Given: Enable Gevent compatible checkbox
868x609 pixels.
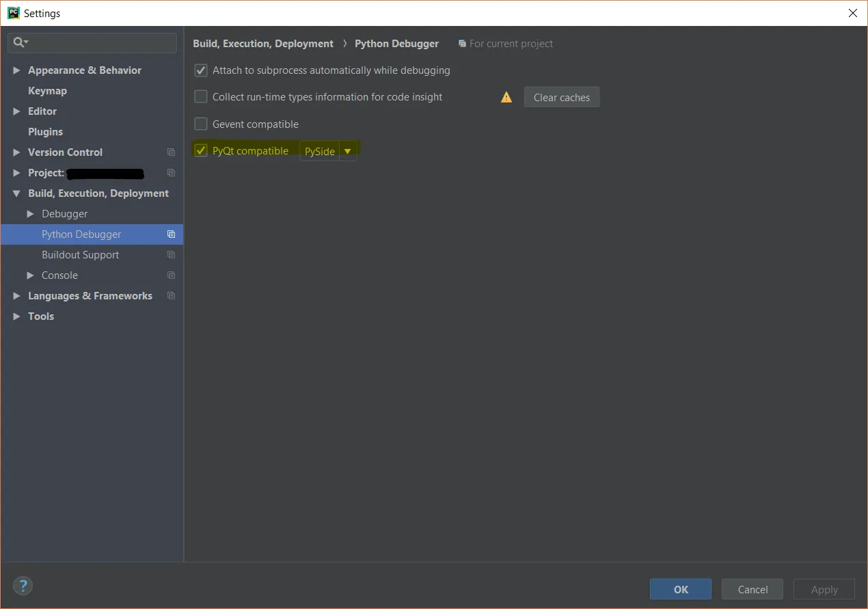Looking at the screenshot, I should (201, 124).
